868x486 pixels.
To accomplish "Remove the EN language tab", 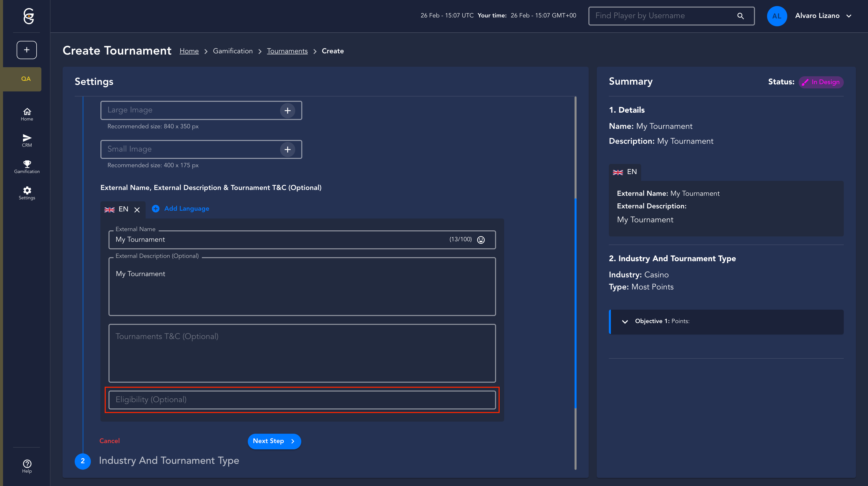I will coord(137,210).
